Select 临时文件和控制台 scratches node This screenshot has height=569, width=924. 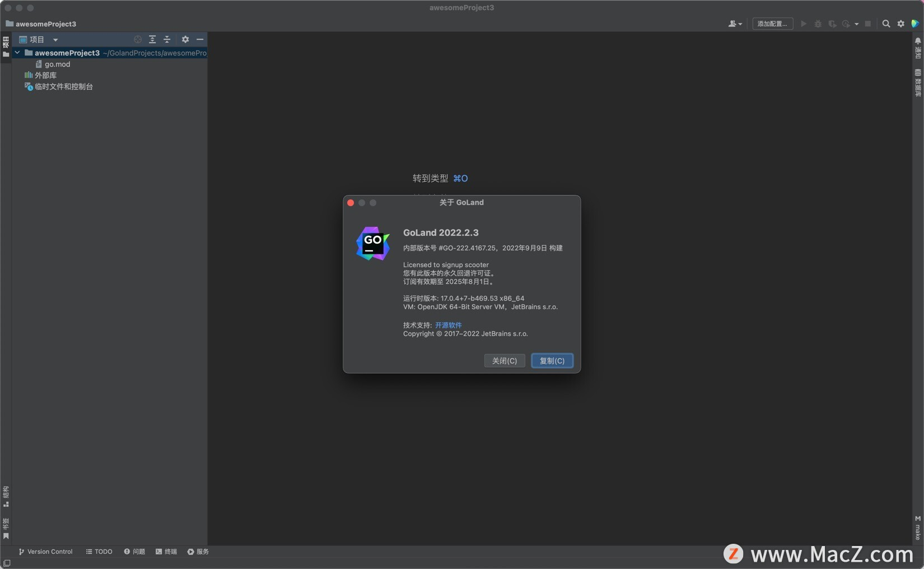coord(59,86)
